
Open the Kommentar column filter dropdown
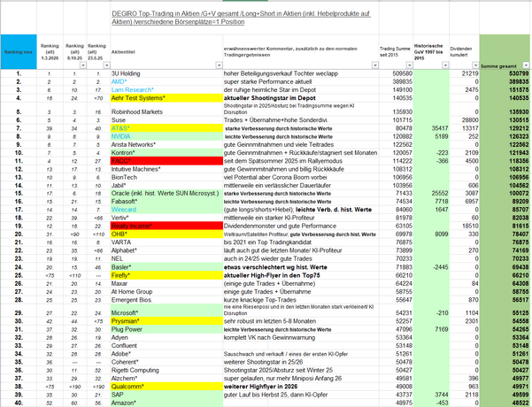point(375,65)
